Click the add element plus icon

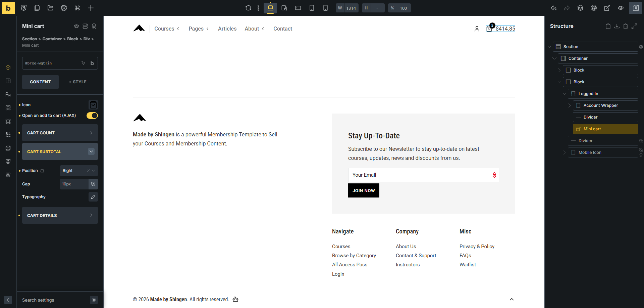point(91,8)
